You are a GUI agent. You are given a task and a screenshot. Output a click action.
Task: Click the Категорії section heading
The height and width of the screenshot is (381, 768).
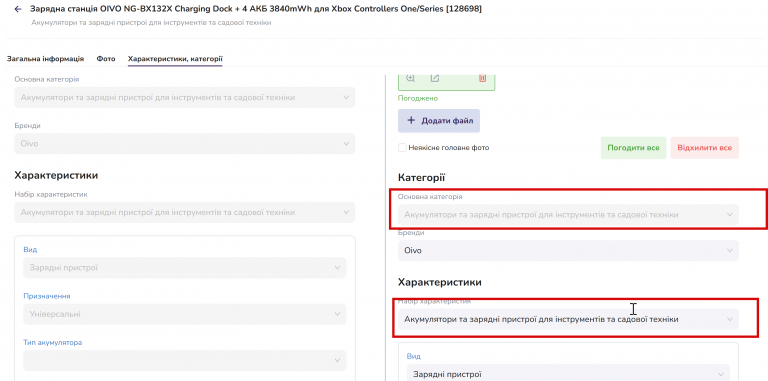click(421, 177)
